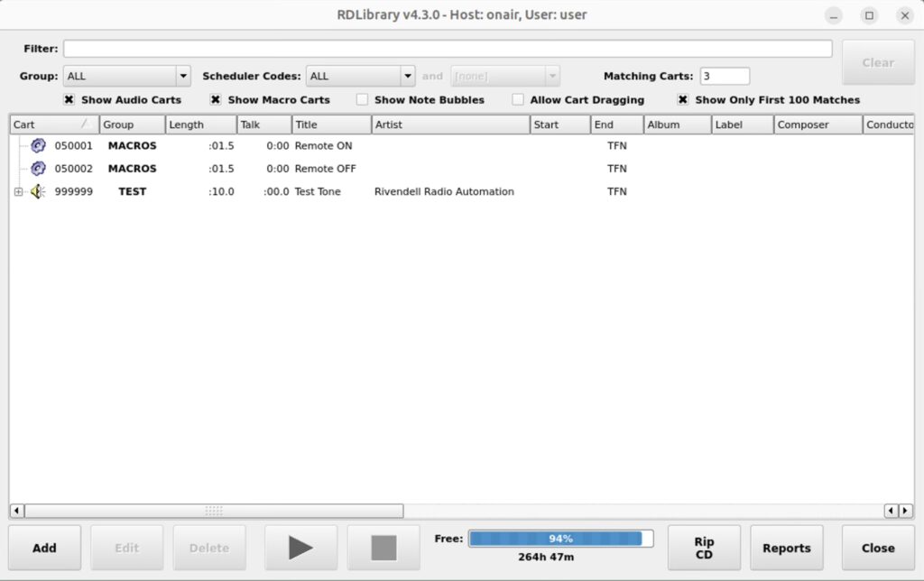Maximize the RDLibrary window

tap(869, 15)
